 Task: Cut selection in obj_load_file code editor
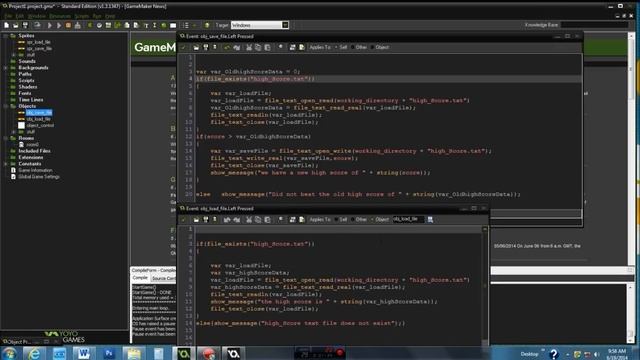pyautogui.click(x=249, y=220)
